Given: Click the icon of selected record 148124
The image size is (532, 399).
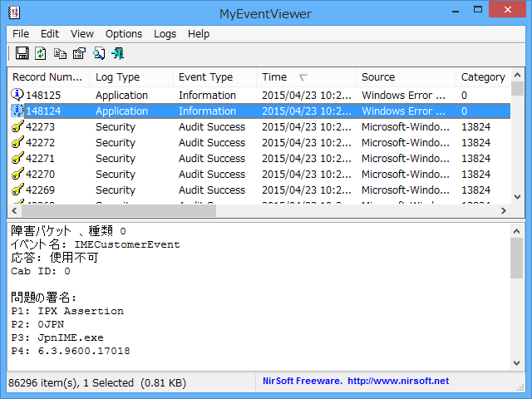Looking at the screenshot, I should (x=17, y=111).
